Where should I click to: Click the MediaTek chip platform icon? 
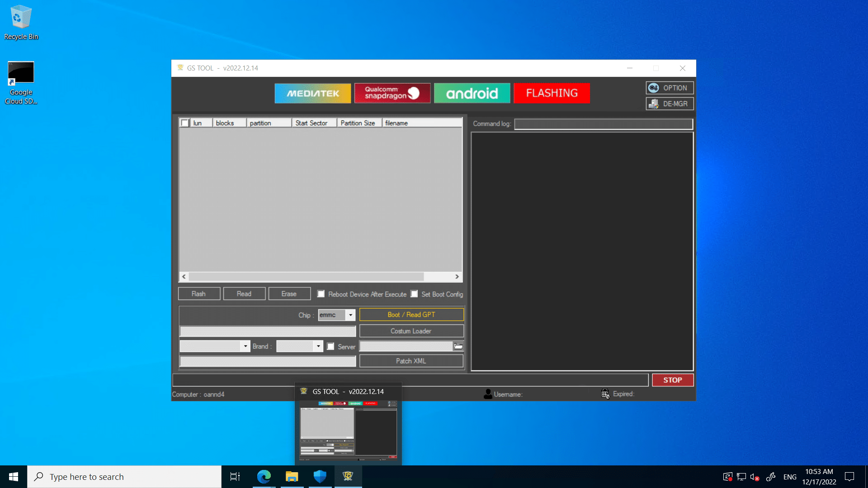click(x=313, y=93)
